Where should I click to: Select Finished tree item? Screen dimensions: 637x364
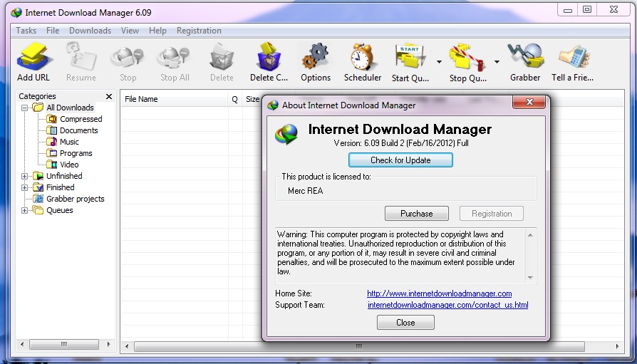pos(60,187)
